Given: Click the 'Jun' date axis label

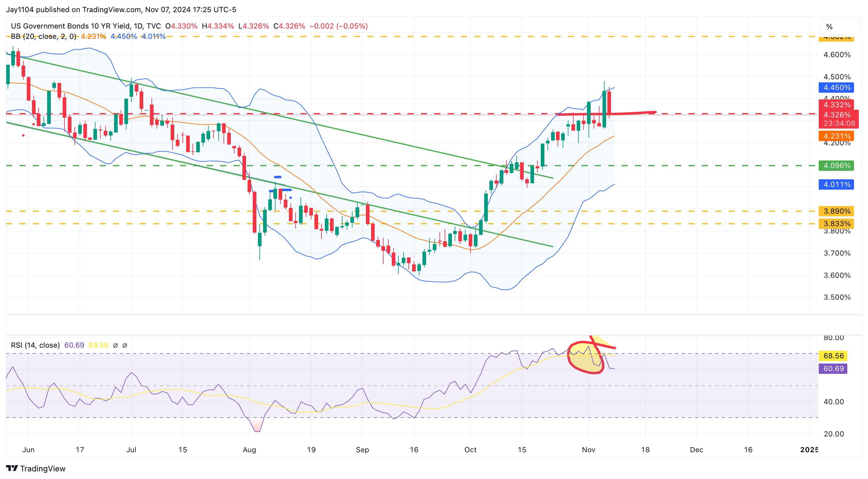Looking at the screenshot, I should pyautogui.click(x=29, y=450).
